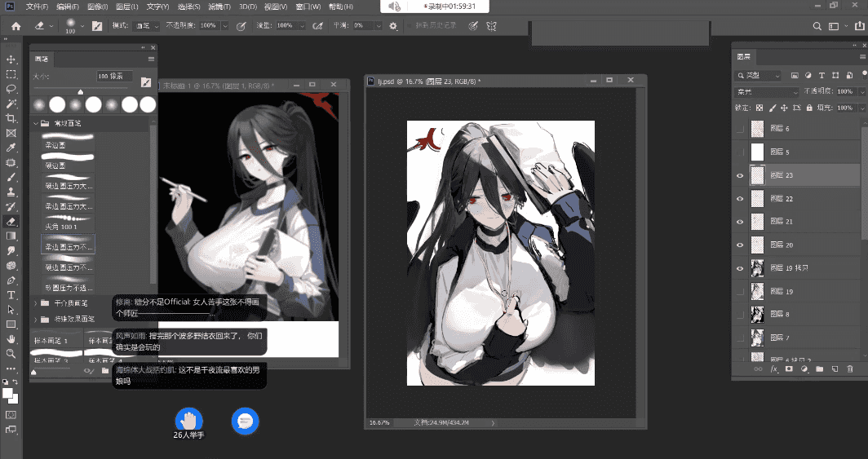Open the flow dropdown in options bar
Screen dimensions: 868x459
point(302,26)
